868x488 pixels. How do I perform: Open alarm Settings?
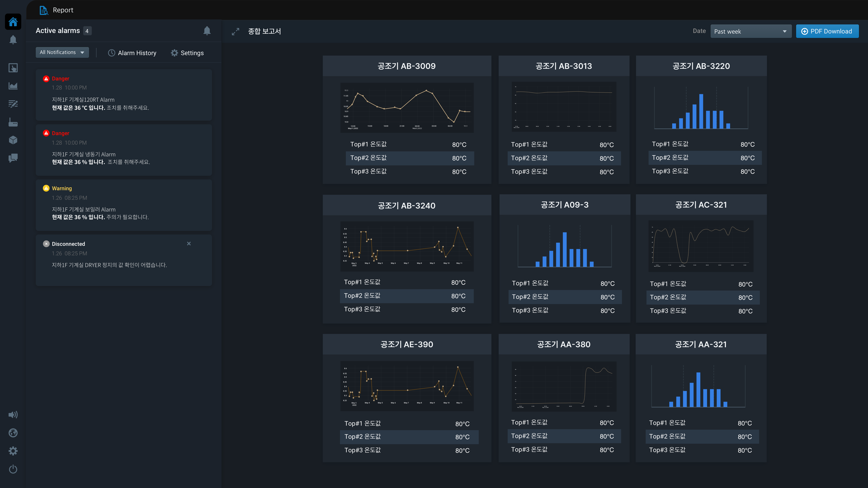[x=187, y=53]
